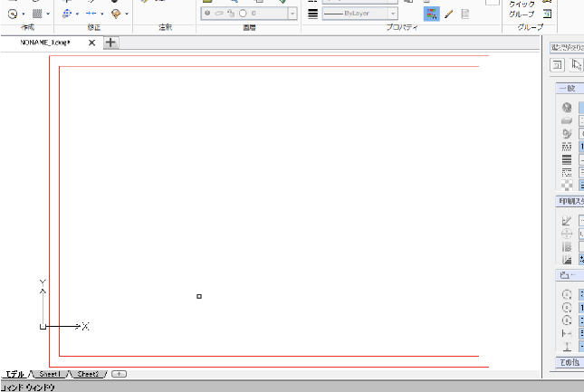The width and height of the screenshot is (584, 392).
Task: Open the layer list dropdown arrow
Action: pyautogui.click(x=292, y=14)
